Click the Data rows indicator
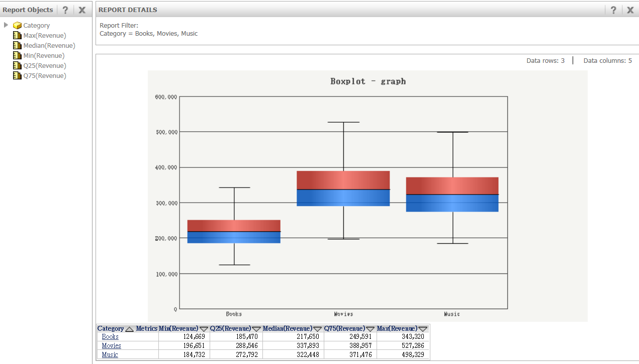 point(545,60)
